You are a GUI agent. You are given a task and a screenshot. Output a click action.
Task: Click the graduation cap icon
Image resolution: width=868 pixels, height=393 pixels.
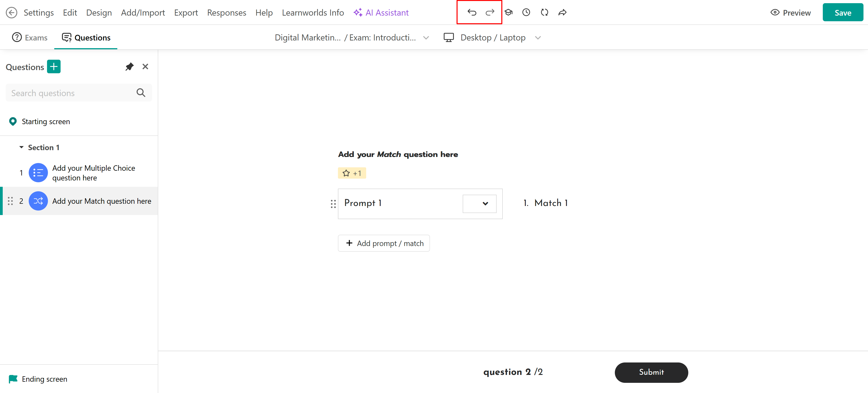508,12
